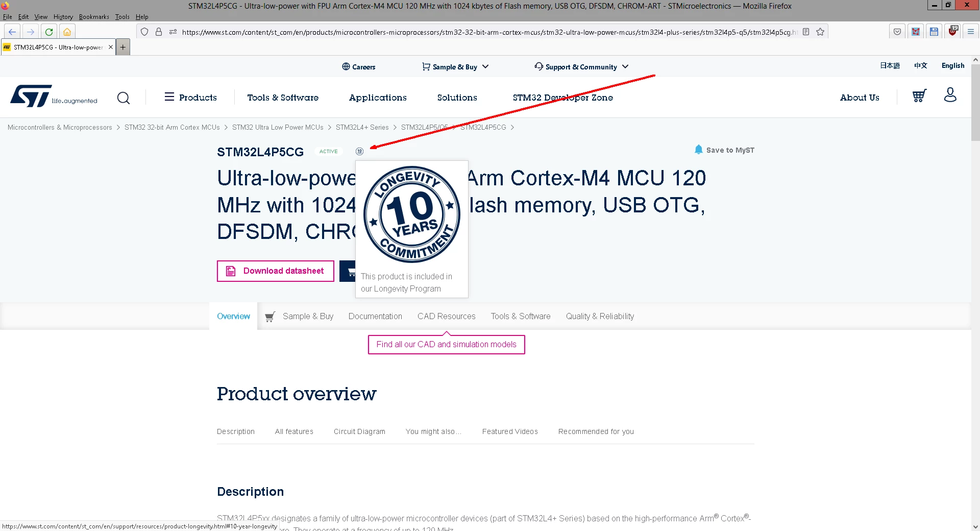Open a new browser tab
Image resolution: width=980 pixels, height=531 pixels.
(123, 47)
